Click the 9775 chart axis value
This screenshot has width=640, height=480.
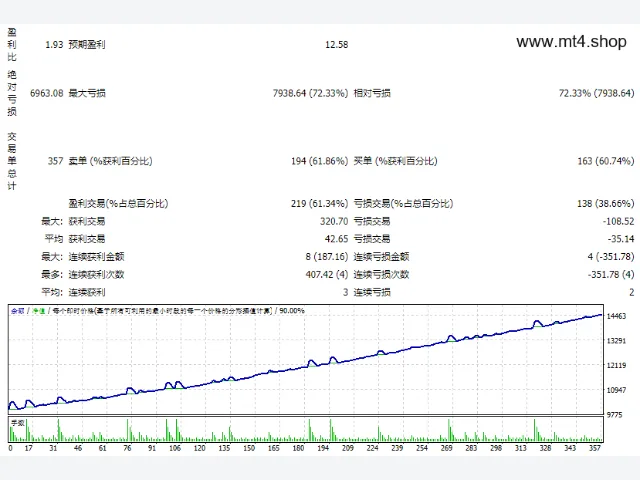coord(615,415)
